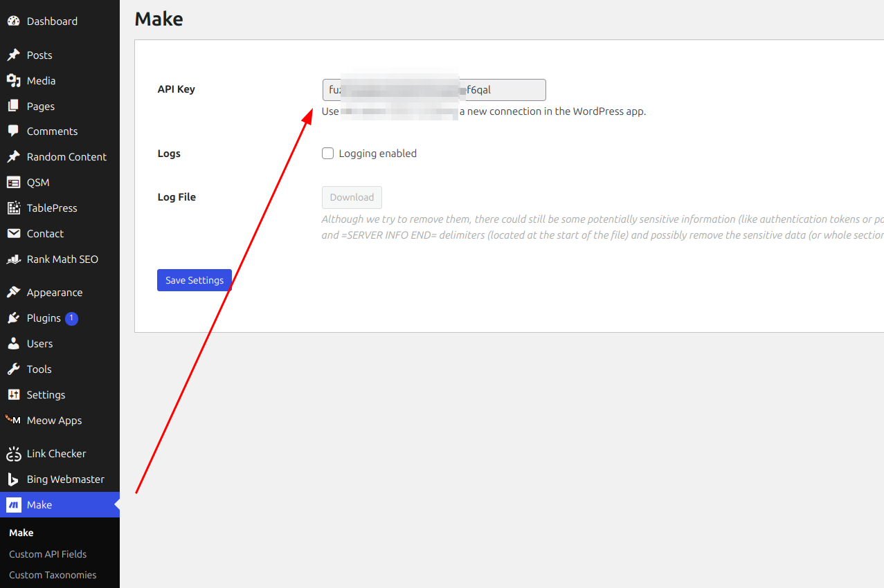Viewport: 884px width, 588px height.
Task: Open the Appearance menu item
Action: click(x=54, y=293)
